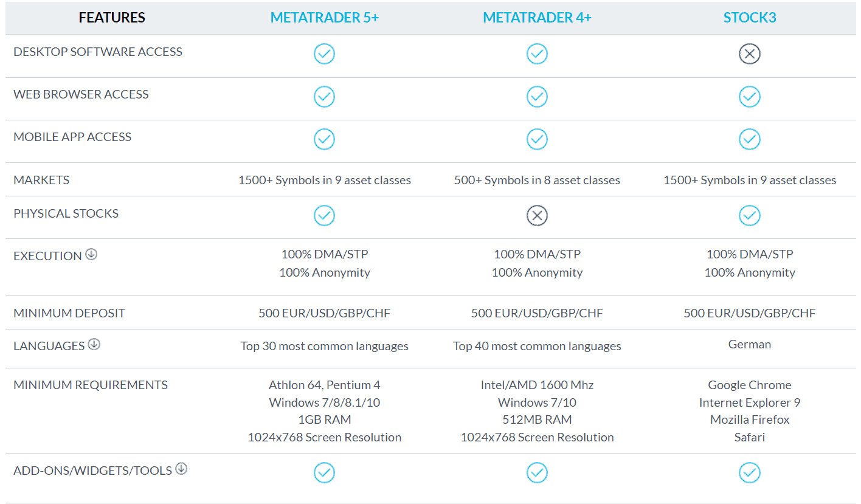Image resolution: width=861 pixels, height=504 pixels.
Task: Select the Execution row label
Action: [47, 256]
